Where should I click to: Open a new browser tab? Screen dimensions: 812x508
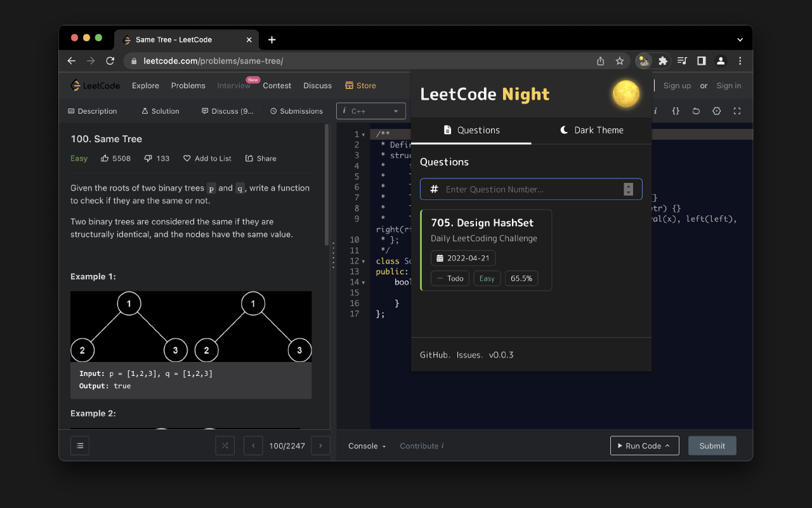coord(272,39)
